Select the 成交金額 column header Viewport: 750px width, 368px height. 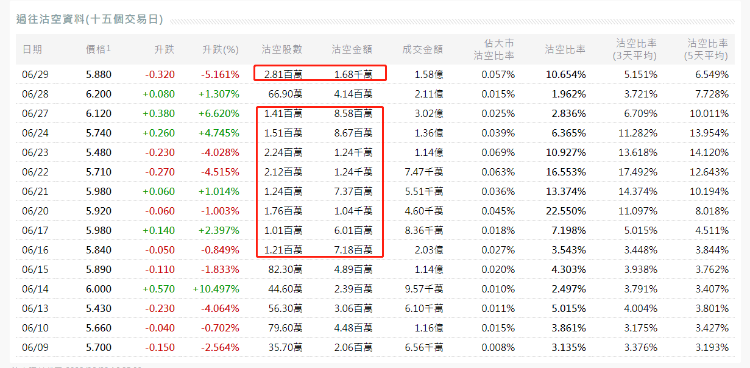(422, 49)
